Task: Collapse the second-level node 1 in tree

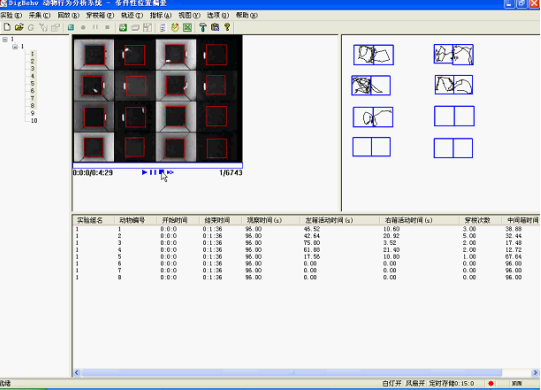Action: (15, 47)
